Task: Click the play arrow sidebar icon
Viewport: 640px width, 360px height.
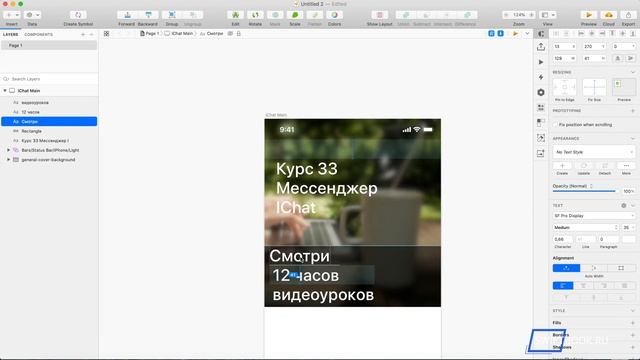Action: click(x=541, y=62)
